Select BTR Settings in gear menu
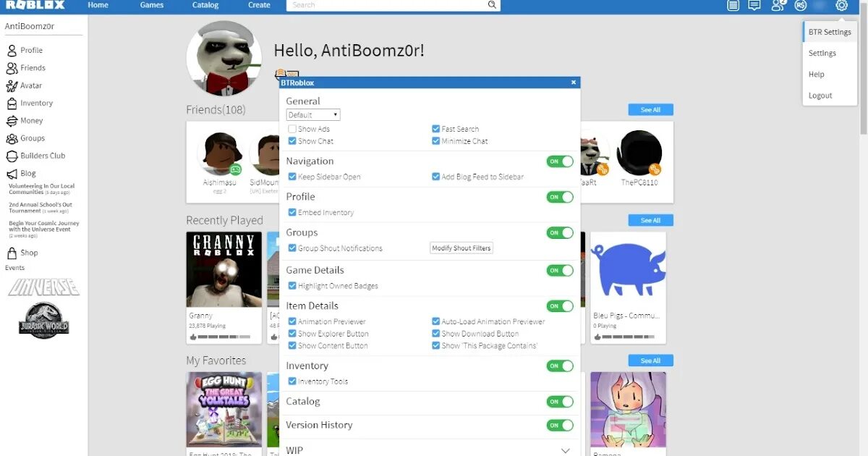The height and width of the screenshot is (456, 868). point(830,32)
